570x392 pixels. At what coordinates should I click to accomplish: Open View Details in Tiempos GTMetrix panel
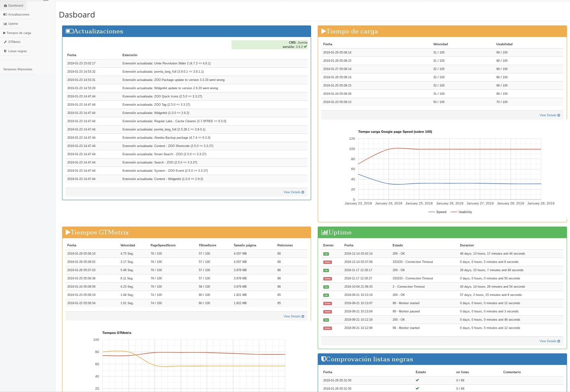tap(294, 316)
